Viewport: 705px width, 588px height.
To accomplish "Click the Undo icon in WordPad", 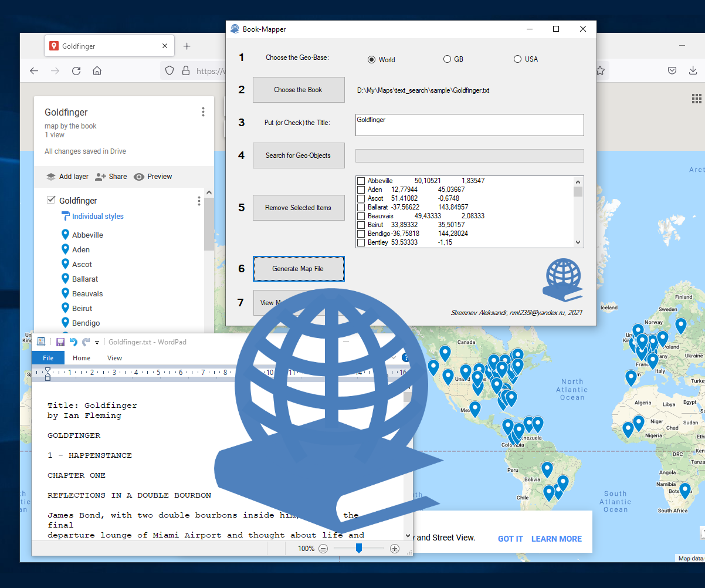I will click(72, 341).
